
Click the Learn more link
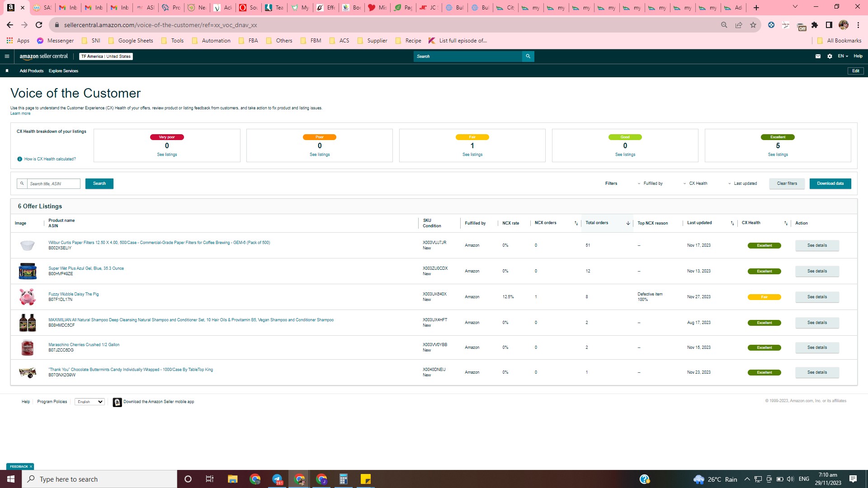pyautogui.click(x=20, y=113)
